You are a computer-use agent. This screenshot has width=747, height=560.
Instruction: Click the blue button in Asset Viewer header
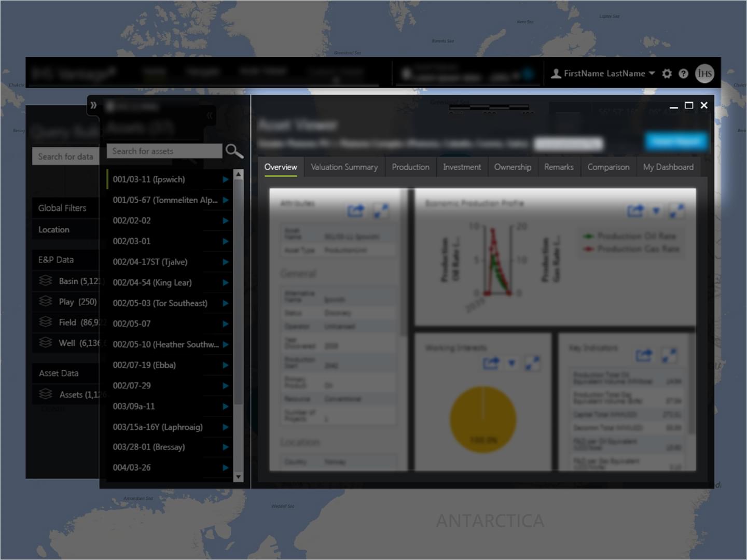click(676, 141)
